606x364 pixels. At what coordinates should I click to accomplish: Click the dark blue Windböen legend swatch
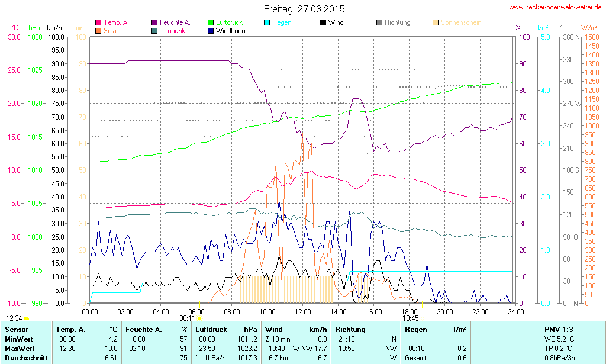click(x=211, y=31)
